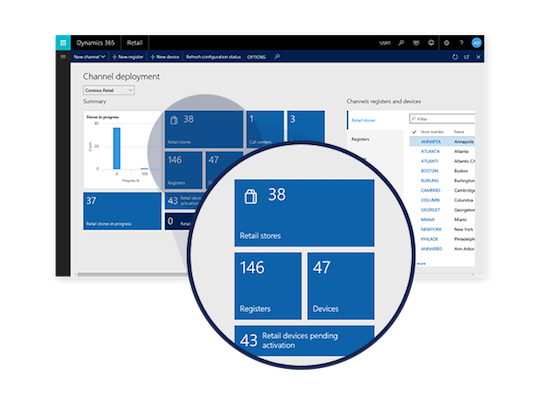The height and width of the screenshot is (404, 539).
Task: Expand the New channel dropdown
Action: 89,57
